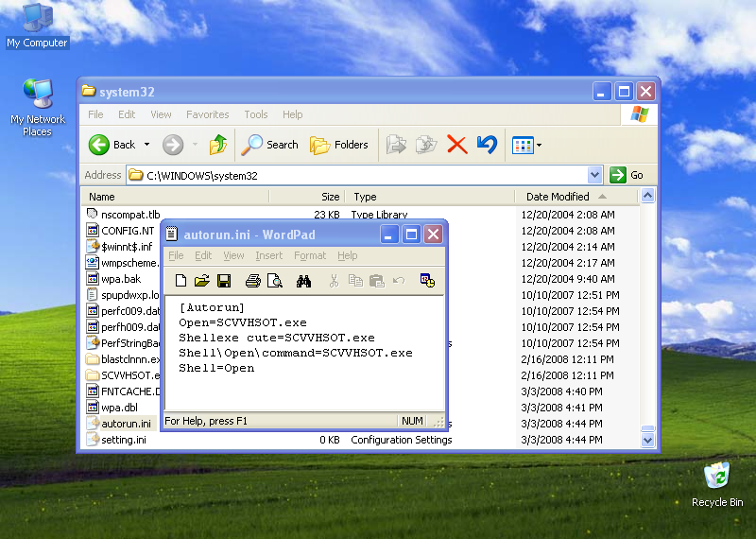Click the Explorer scrollbar up arrow
Viewport: 756px width, 539px height.
click(647, 196)
